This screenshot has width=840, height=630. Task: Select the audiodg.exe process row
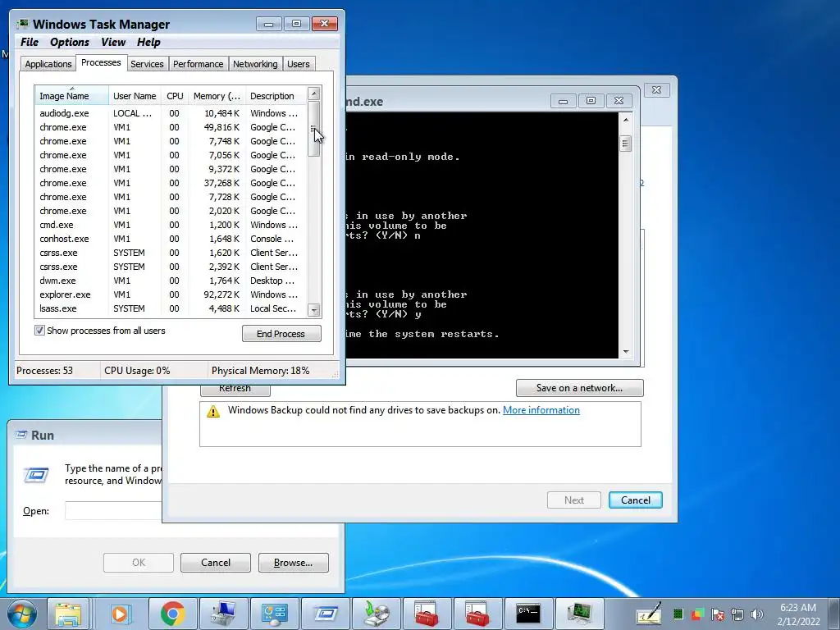pyautogui.click(x=171, y=113)
